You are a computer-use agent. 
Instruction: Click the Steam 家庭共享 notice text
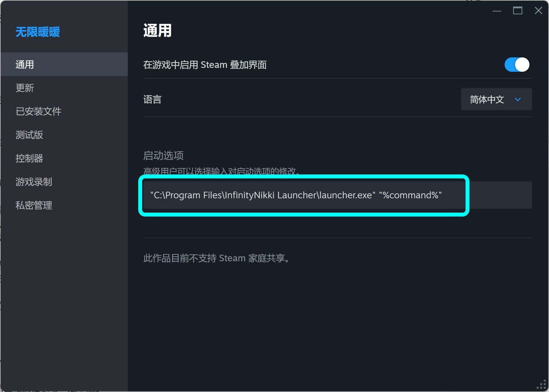[x=217, y=258]
